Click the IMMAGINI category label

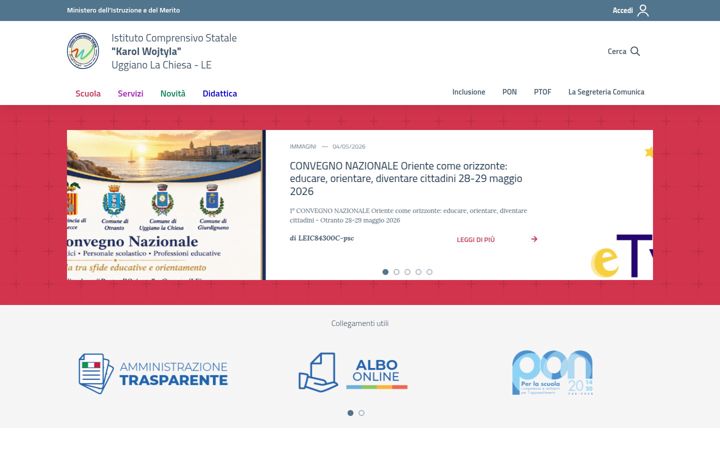coord(303,146)
